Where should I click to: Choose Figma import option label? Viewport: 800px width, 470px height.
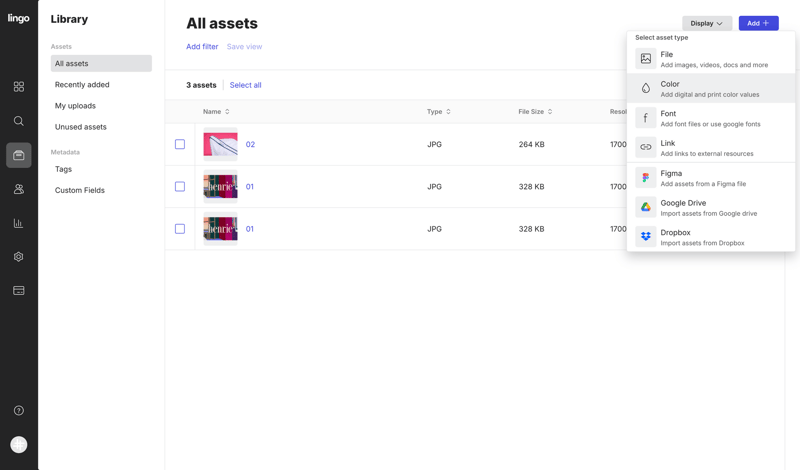tap(671, 173)
